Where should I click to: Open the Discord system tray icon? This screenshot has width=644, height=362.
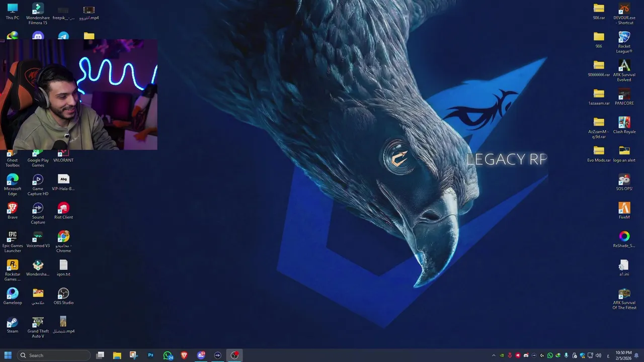526,355
